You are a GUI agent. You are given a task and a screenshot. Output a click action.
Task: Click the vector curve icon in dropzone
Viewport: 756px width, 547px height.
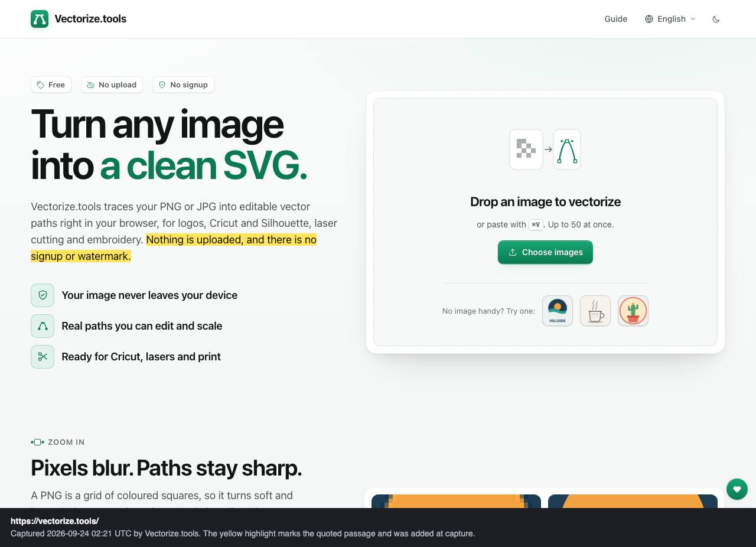(x=567, y=149)
